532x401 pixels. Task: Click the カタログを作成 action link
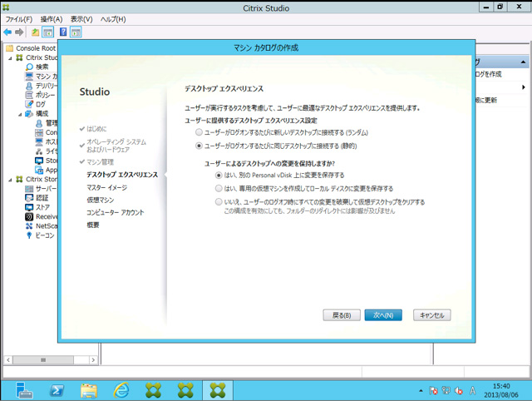point(488,74)
